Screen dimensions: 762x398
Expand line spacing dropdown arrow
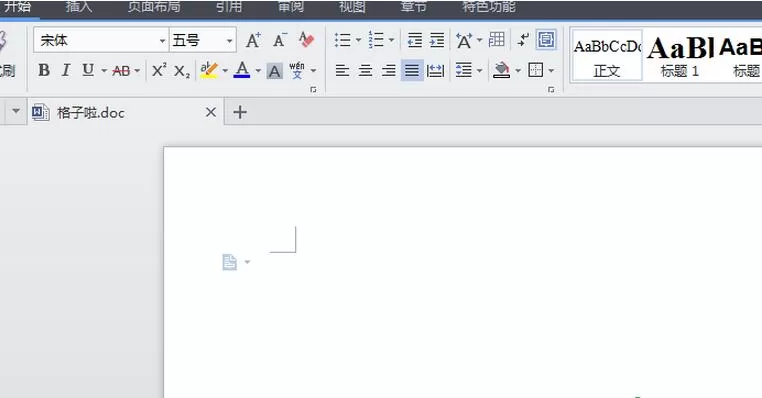(480, 71)
